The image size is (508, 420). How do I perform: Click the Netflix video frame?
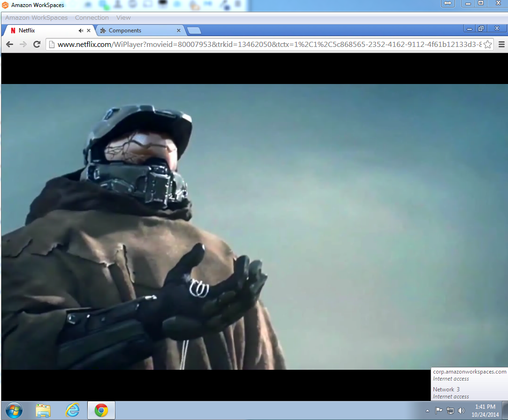254,227
